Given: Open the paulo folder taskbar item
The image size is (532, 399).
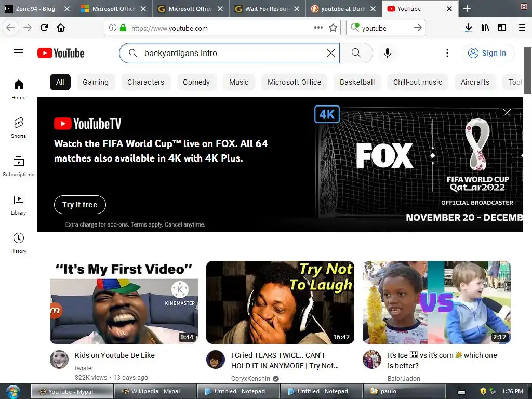Looking at the screenshot, I should coord(404,391).
